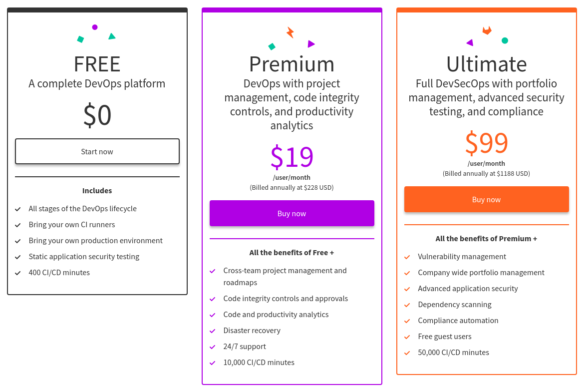Select the Dependency scanning item
588x392 pixels.
click(455, 304)
